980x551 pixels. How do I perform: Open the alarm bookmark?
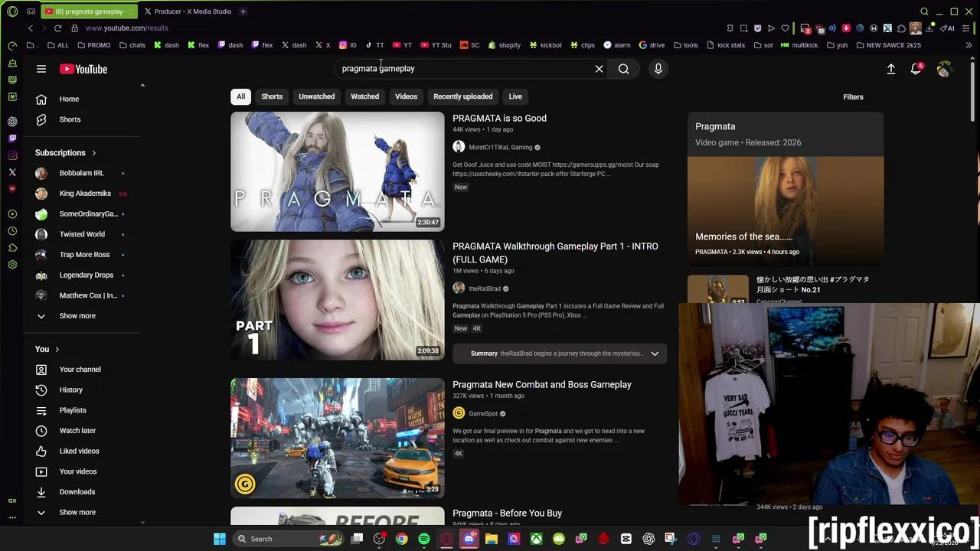pyautogui.click(x=617, y=45)
